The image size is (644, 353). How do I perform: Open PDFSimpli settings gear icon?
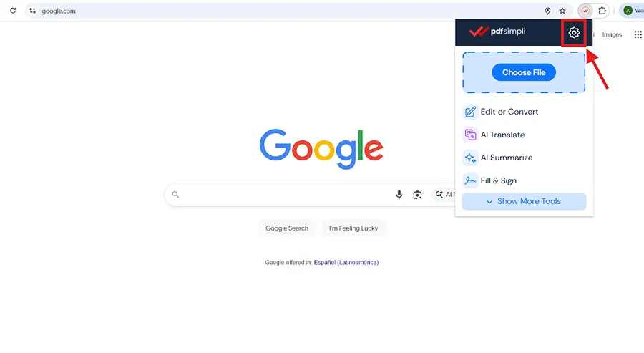point(574,32)
